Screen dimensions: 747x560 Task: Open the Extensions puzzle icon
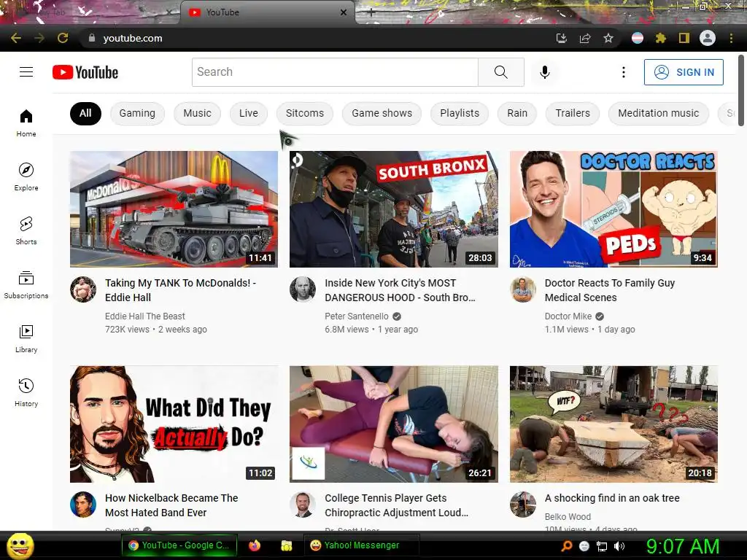(x=661, y=38)
